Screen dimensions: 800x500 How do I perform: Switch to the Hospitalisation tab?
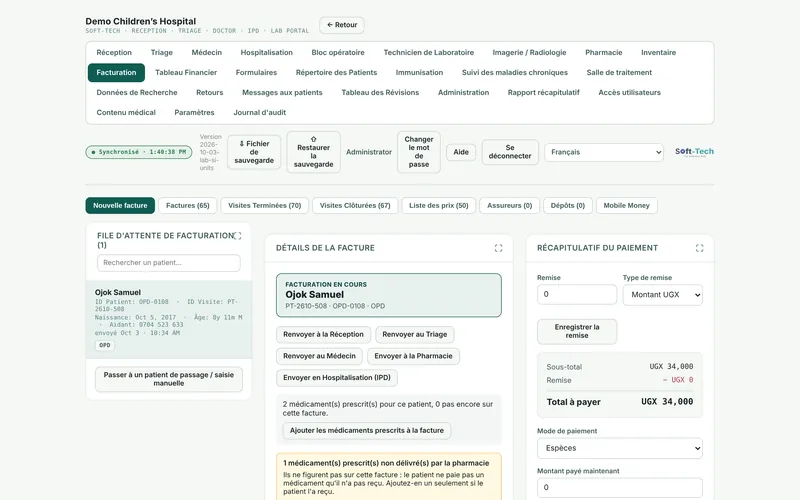(266, 53)
